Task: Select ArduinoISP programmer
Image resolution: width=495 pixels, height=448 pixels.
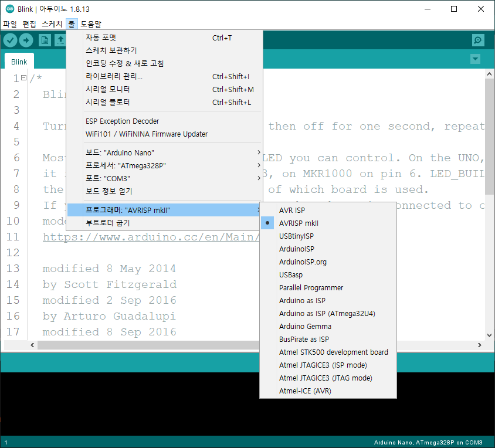Action: (x=328, y=249)
